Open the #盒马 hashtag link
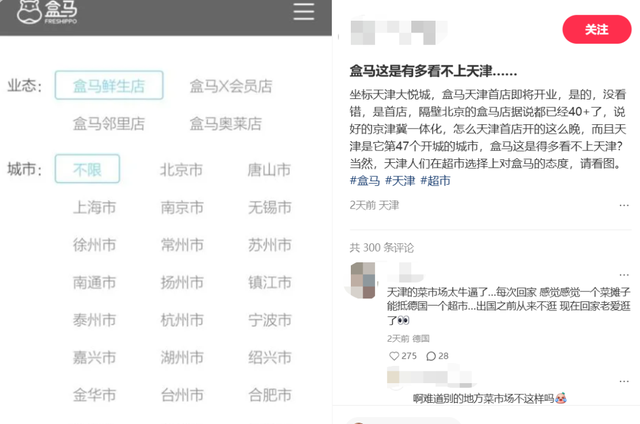640x424 pixels. pyautogui.click(x=365, y=180)
